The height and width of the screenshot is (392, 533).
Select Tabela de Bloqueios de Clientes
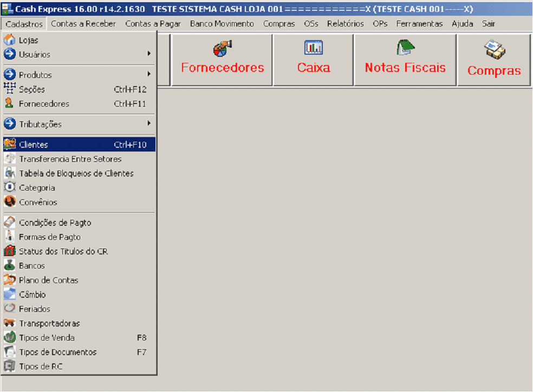(x=76, y=173)
